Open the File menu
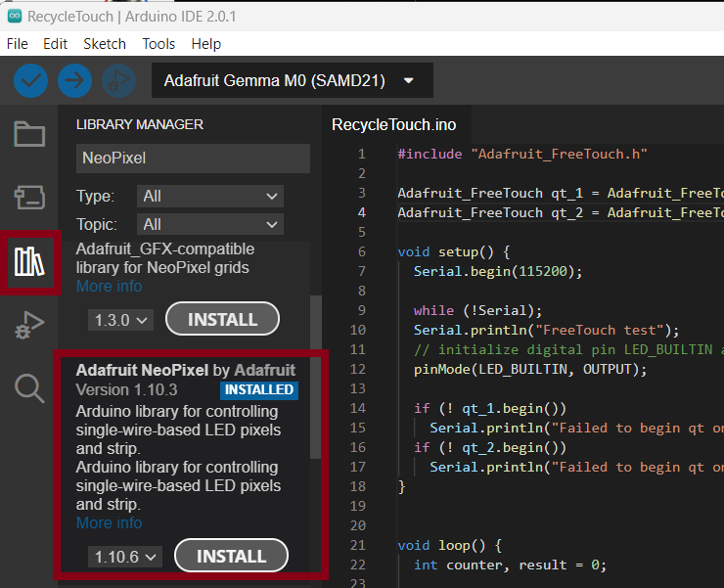The width and height of the screenshot is (724, 588). point(18,44)
